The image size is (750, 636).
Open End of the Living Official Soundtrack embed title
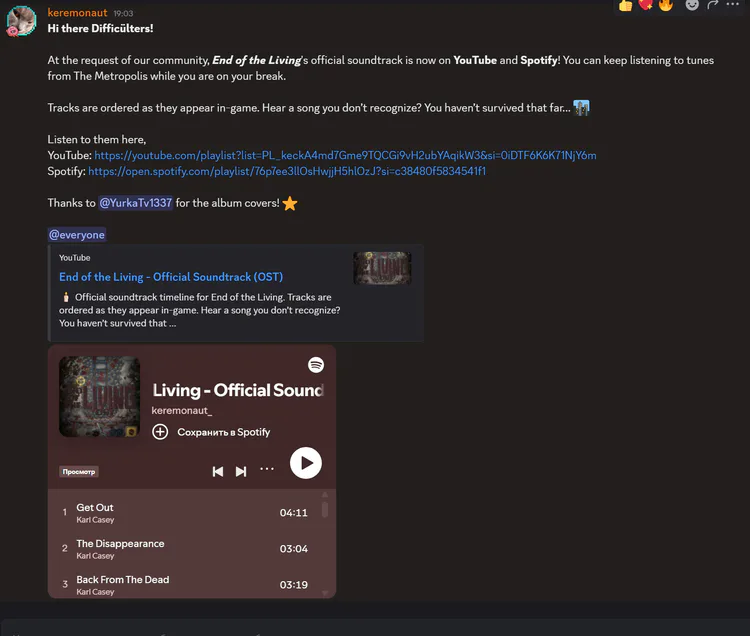(171, 277)
